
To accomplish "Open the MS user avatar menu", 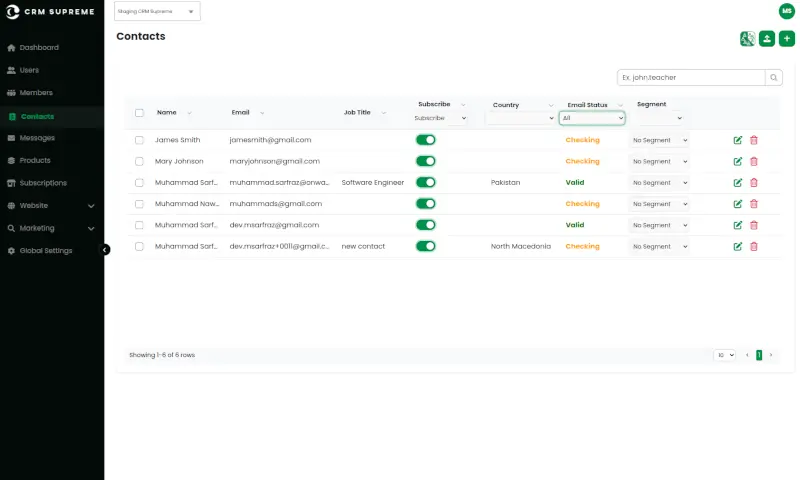I will click(787, 11).
